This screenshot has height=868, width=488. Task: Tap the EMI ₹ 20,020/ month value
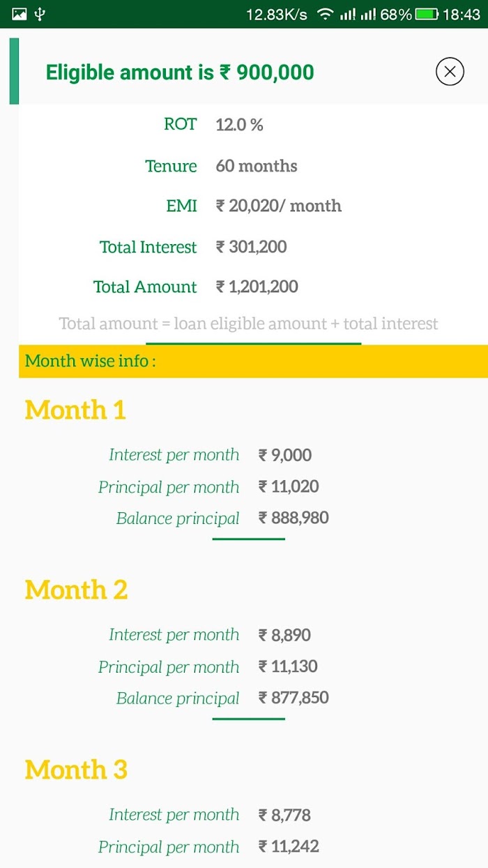point(278,206)
